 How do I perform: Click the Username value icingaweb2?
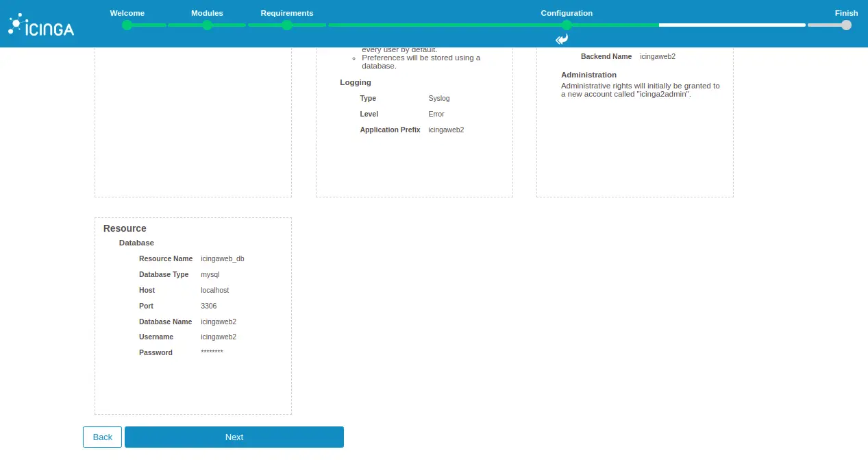click(x=219, y=337)
